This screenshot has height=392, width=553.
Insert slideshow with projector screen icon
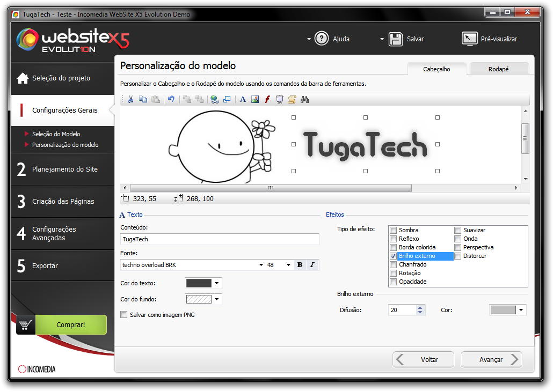pyautogui.click(x=280, y=99)
